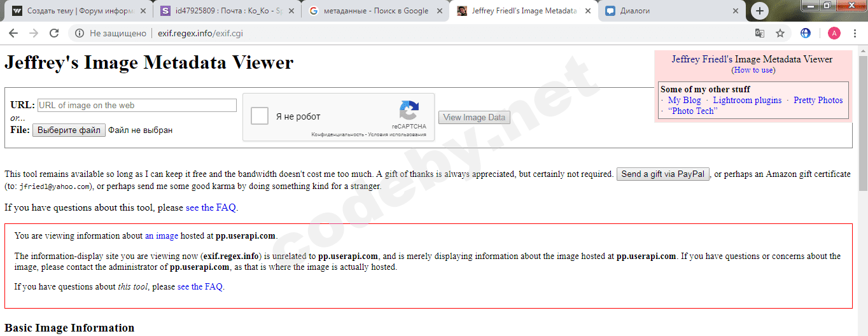Image resolution: width=868 pixels, height=336 pixels.
Task: Open the 'Lightroom plugins' link
Action: 747,100
